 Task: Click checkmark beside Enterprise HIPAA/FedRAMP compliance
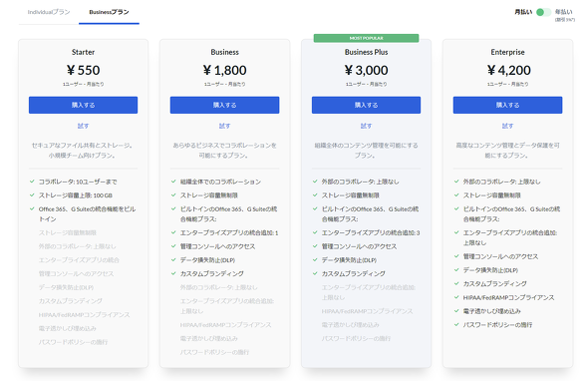pos(456,297)
